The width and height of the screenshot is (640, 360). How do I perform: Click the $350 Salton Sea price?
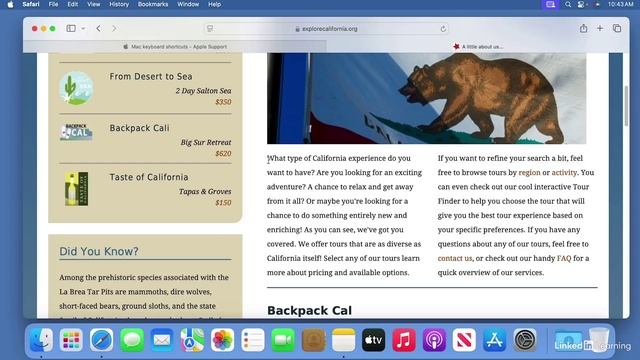[x=223, y=102]
